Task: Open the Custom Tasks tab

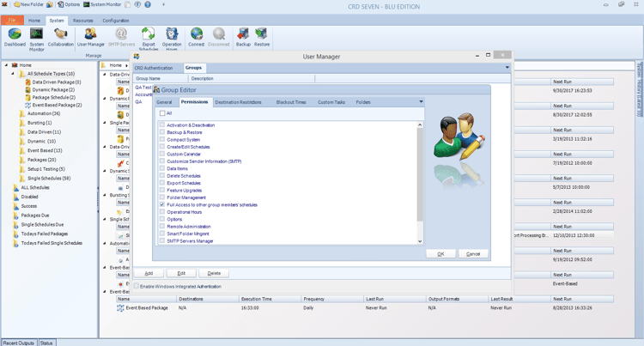Action: [331, 102]
